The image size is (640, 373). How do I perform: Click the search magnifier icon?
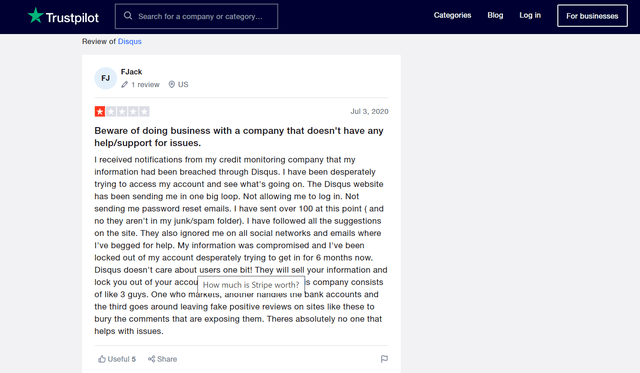pyautogui.click(x=128, y=16)
